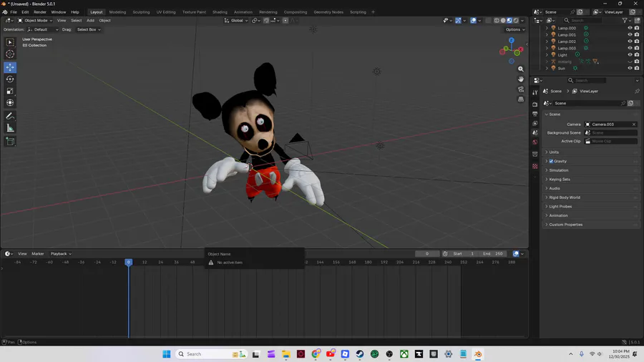Image resolution: width=644 pixels, height=362 pixels.
Task: Activate the Annotate pencil tool
Action: (x=10, y=116)
